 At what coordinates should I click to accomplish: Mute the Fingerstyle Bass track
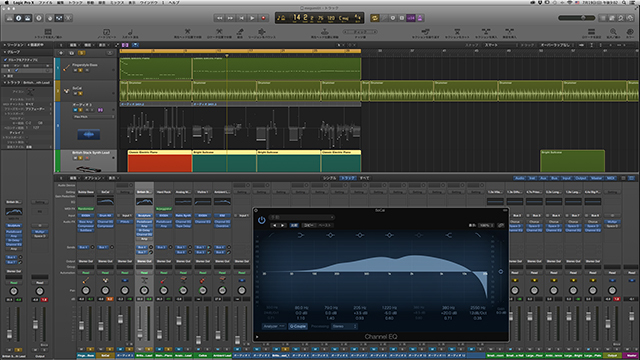(x=76, y=71)
